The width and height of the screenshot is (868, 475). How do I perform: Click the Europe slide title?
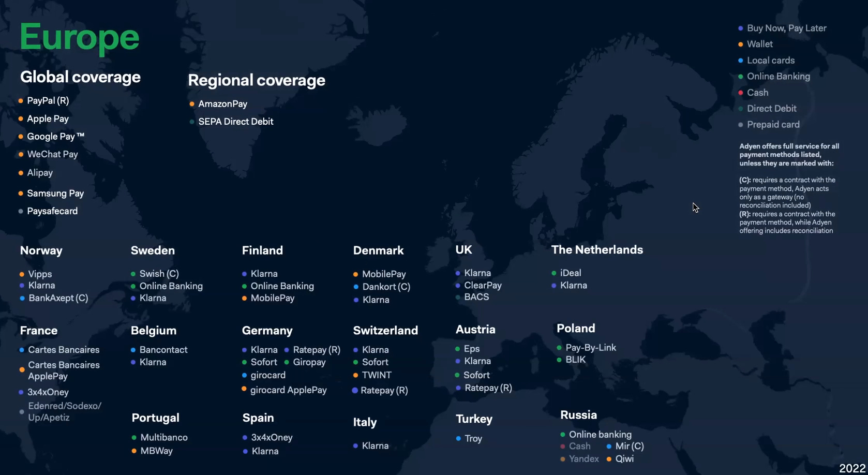[79, 38]
